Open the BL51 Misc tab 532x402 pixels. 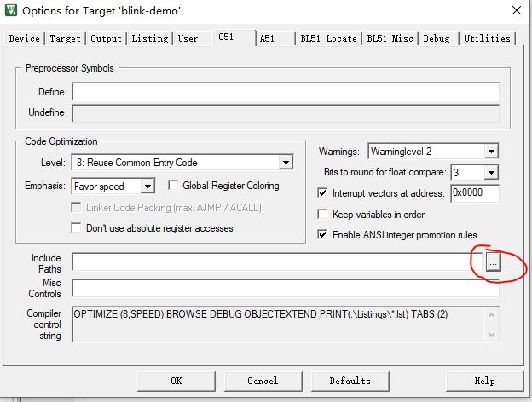(x=390, y=38)
